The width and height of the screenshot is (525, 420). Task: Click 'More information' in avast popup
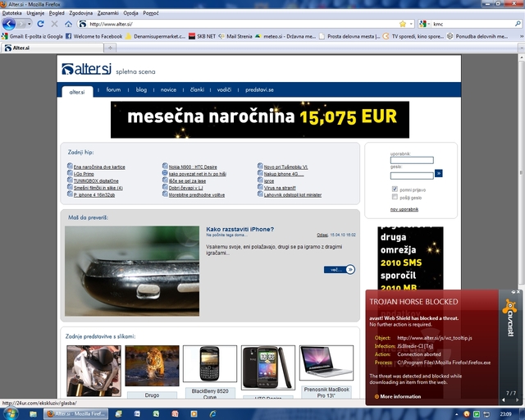[400, 396]
